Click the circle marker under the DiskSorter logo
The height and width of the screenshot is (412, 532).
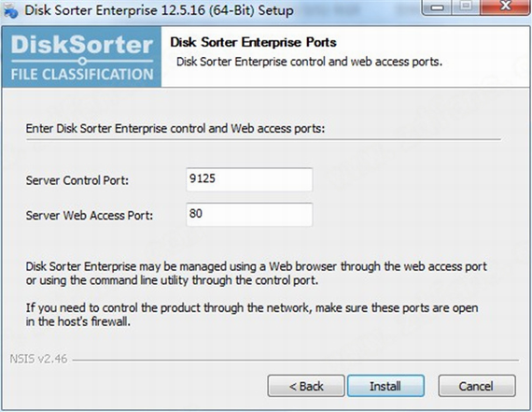click(82, 62)
